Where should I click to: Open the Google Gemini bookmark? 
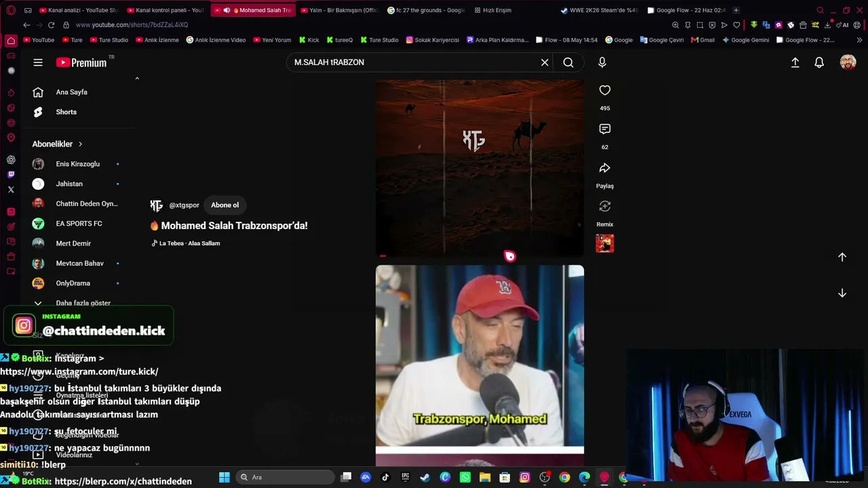745,40
